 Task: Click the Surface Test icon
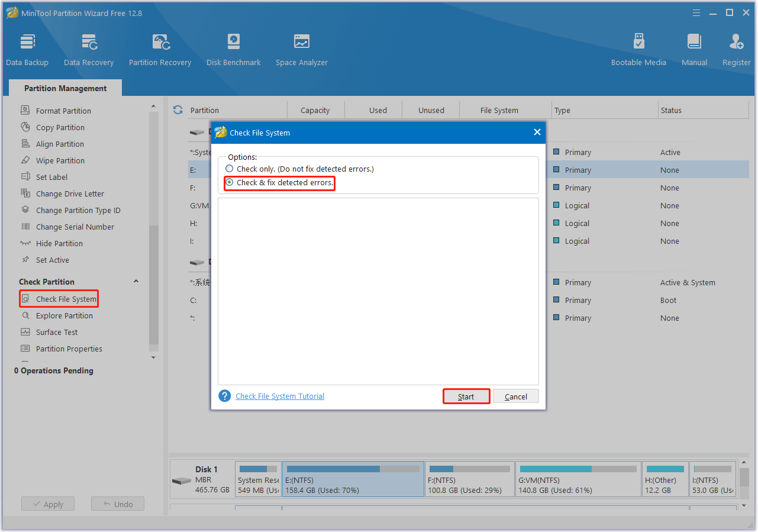tap(25, 332)
